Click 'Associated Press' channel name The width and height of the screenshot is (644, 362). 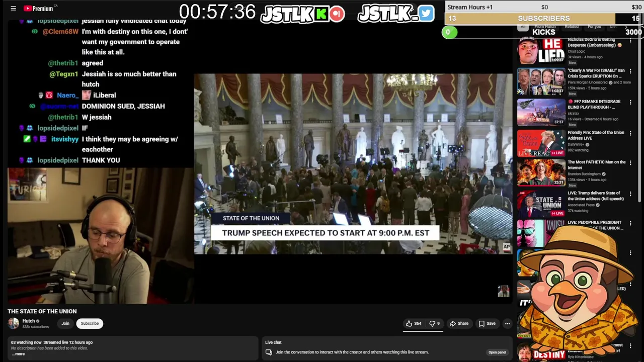click(581, 205)
